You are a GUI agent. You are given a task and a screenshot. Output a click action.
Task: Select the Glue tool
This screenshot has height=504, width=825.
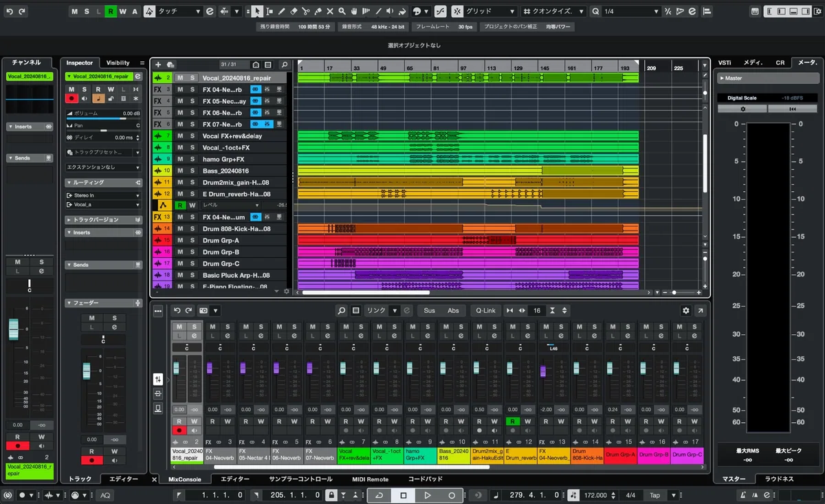pos(318,12)
